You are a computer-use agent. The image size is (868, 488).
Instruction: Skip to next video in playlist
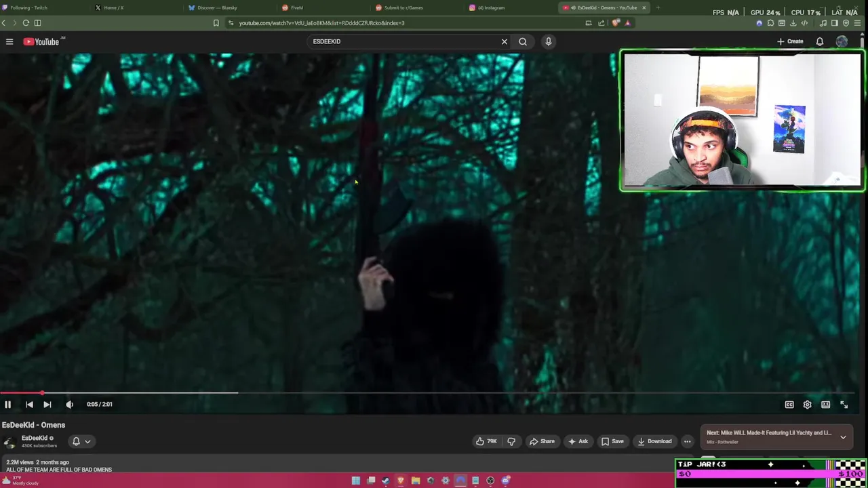click(47, 404)
